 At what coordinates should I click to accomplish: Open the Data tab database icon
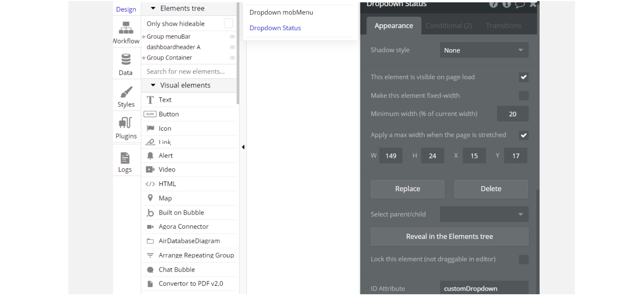tap(126, 60)
